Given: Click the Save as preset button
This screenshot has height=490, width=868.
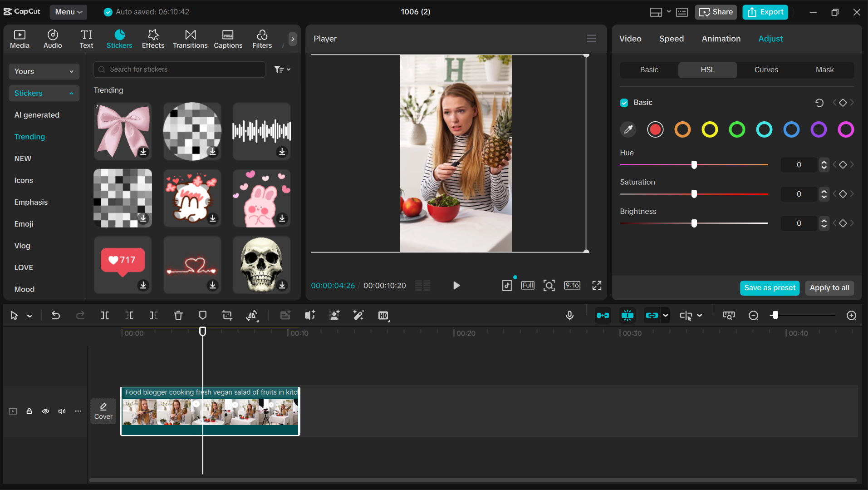Looking at the screenshot, I should [x=769, y=288].
